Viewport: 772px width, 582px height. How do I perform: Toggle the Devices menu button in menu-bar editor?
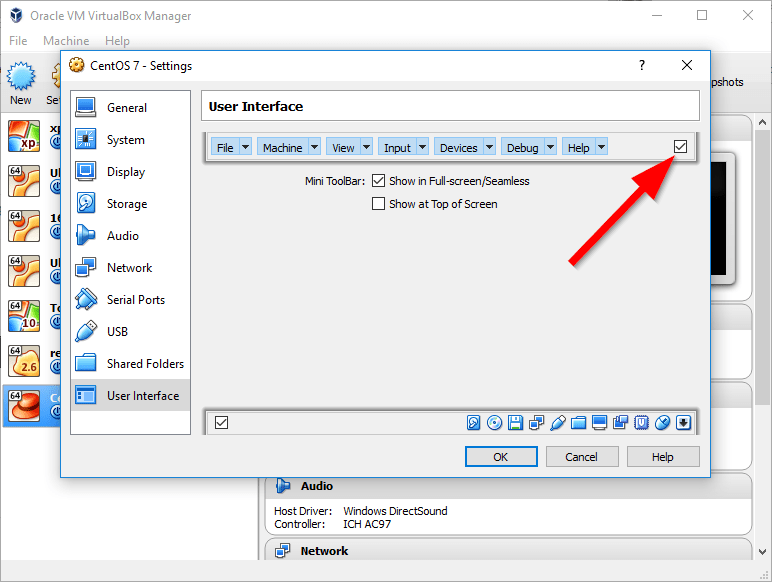(458, 147)
